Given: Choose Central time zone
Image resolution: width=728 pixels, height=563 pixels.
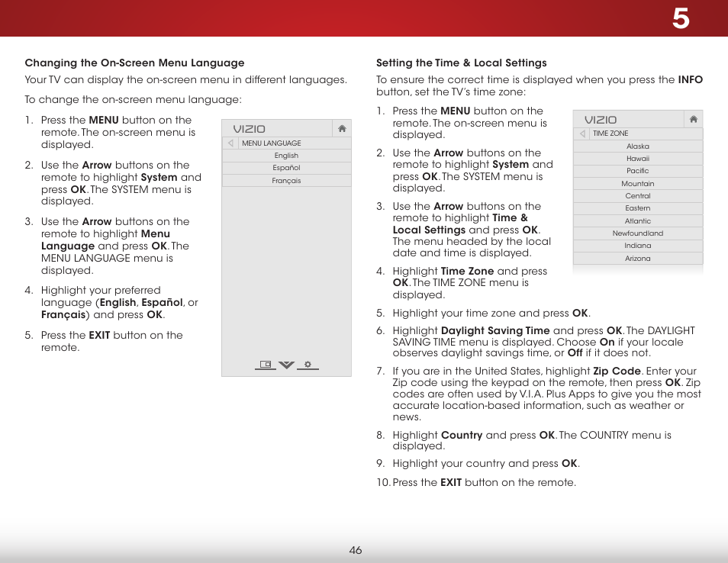Looking at the screenshot, I should point(638,196).
